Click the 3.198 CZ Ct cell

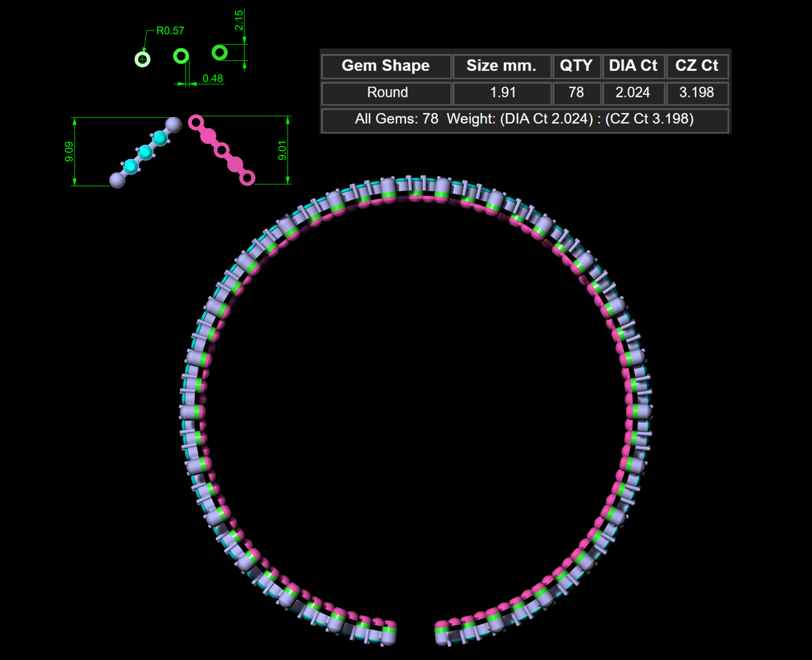697,93
